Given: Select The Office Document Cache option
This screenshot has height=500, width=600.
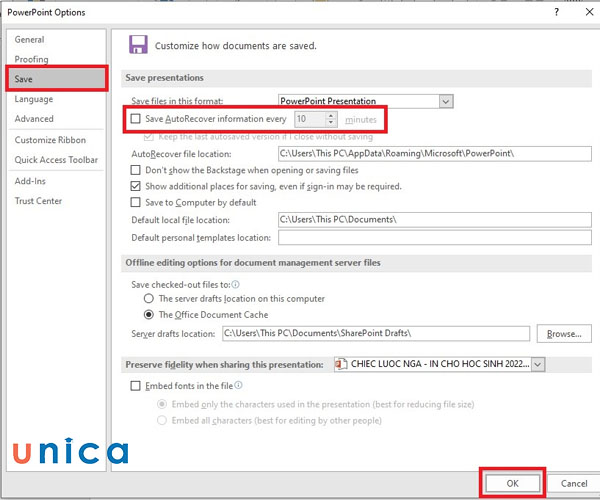Looking at the screenshot, I should (149, 314).
